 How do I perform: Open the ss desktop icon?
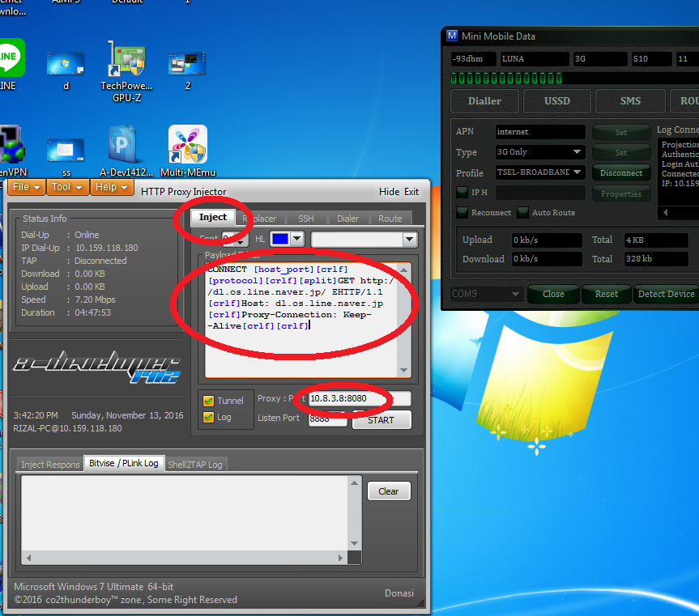(x=65, y=146)
